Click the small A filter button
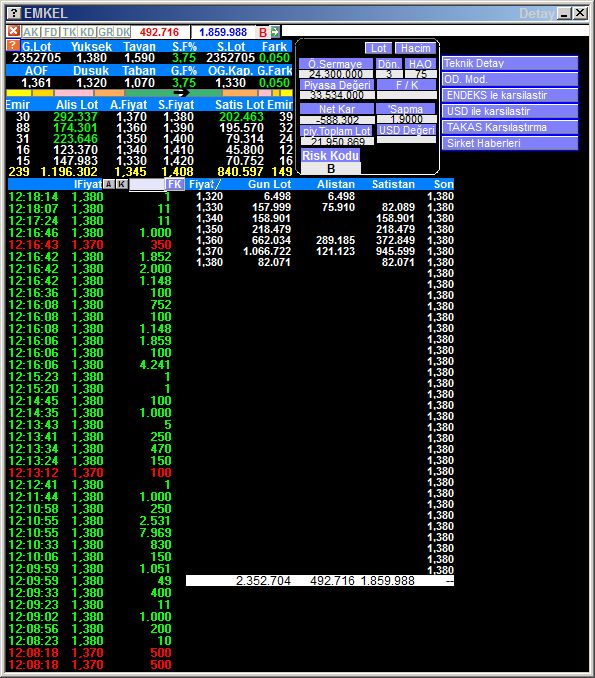This screenshot has width=595, height=678. (x=109, y=184)
